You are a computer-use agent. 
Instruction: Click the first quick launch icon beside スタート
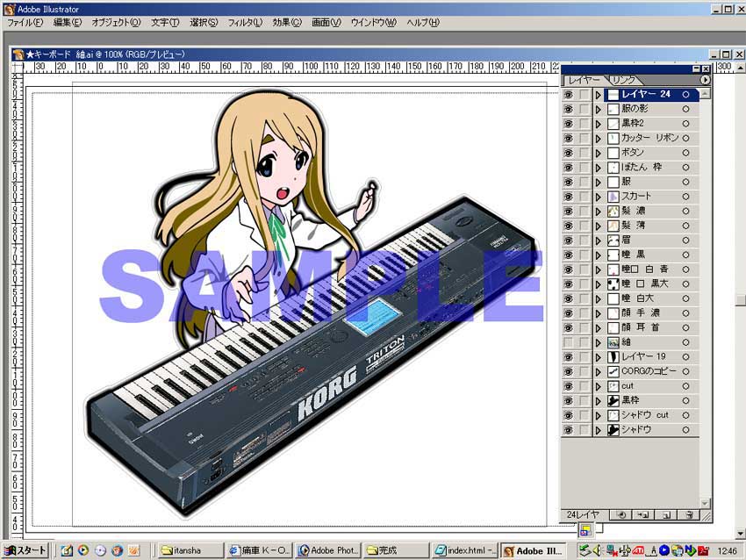pyautogui.click(x=67, y=550)
